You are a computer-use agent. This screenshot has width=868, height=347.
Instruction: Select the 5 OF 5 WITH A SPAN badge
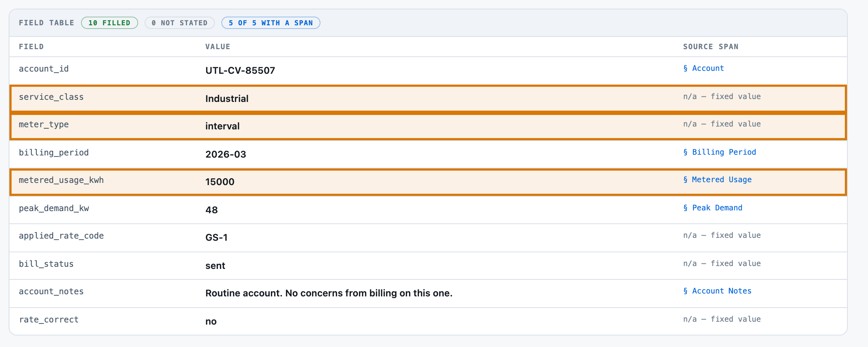[271, 23]
